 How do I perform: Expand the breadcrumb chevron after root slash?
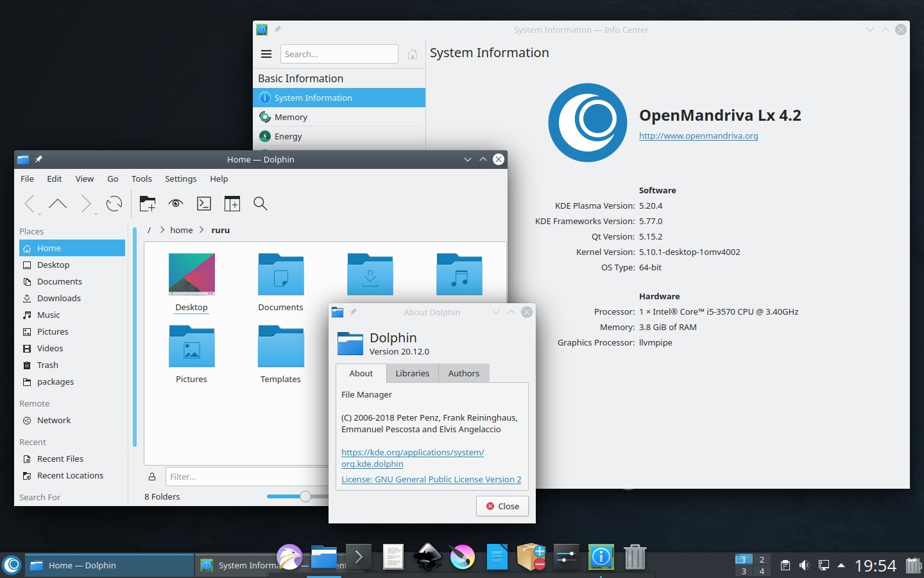pos(162,230)
